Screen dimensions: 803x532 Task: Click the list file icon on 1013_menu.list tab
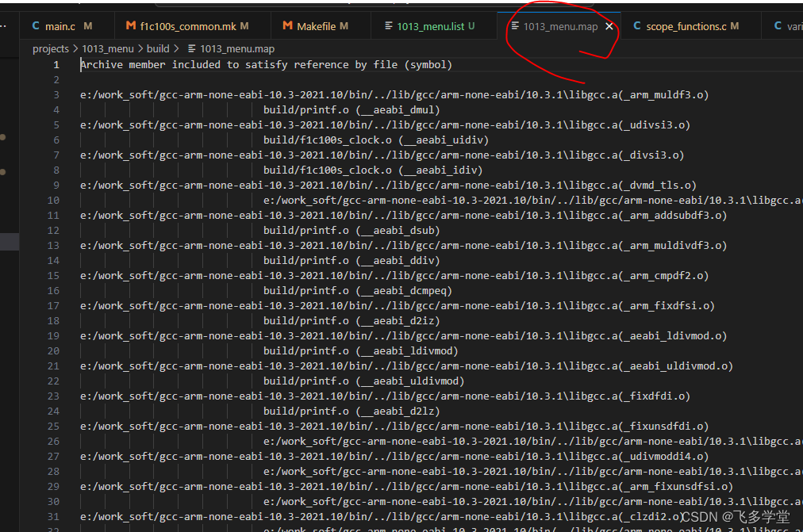pyautogui.click(x=387, y=26)
